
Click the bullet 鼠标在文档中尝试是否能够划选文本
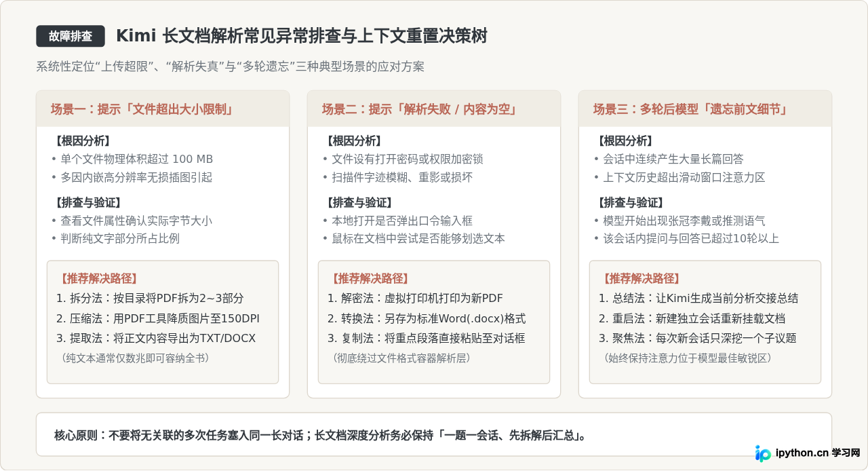click(x=414, y=239)
